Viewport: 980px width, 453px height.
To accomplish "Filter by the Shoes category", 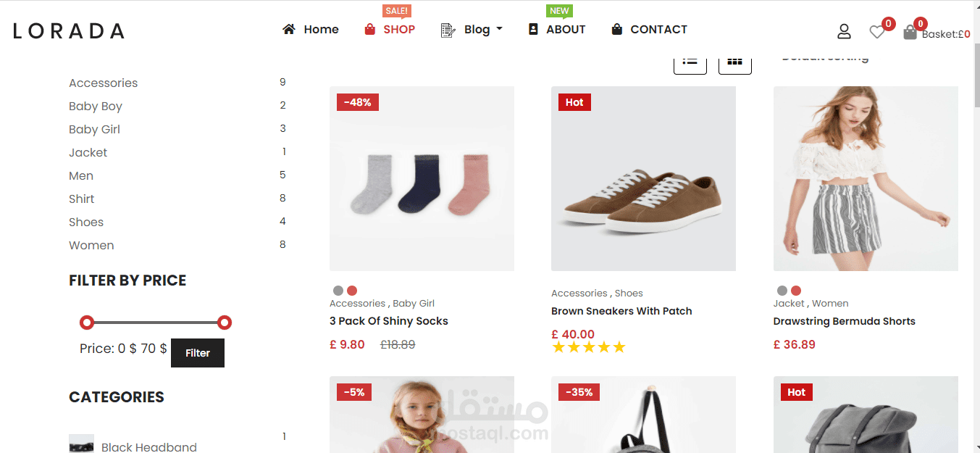I will click(x=86, y=222).
